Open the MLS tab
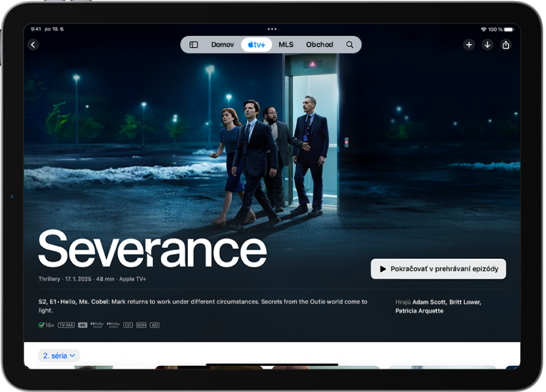This screenshot has width=546, height=392. 286,44
